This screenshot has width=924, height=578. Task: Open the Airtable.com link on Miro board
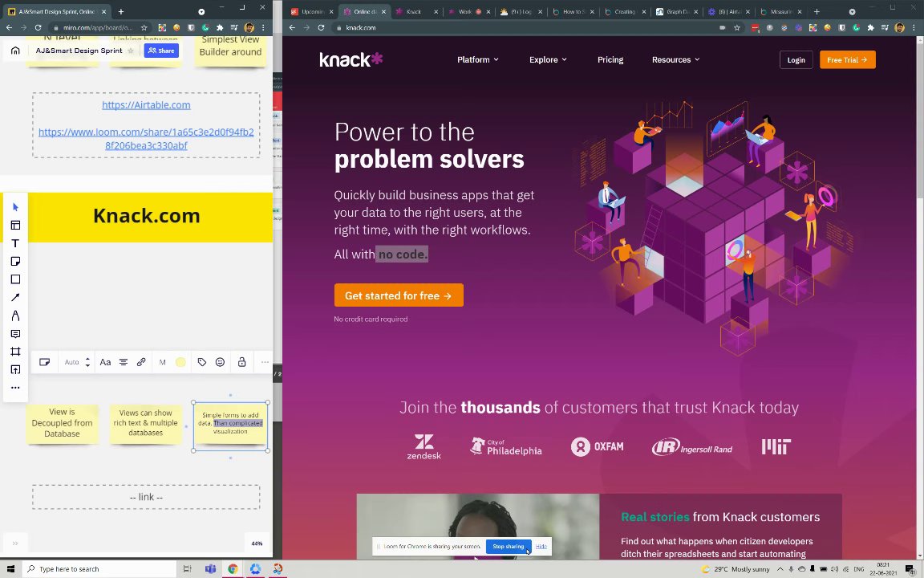pyautogui.click(x=146, y=105)
